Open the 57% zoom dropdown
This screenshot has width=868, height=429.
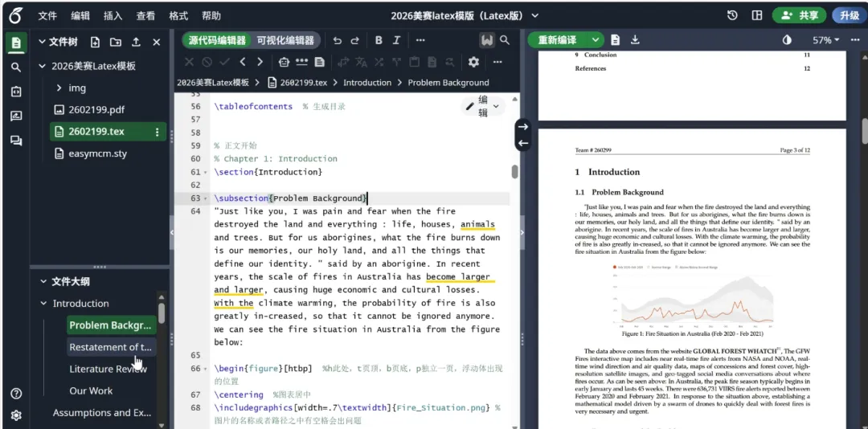click(826, 40)
